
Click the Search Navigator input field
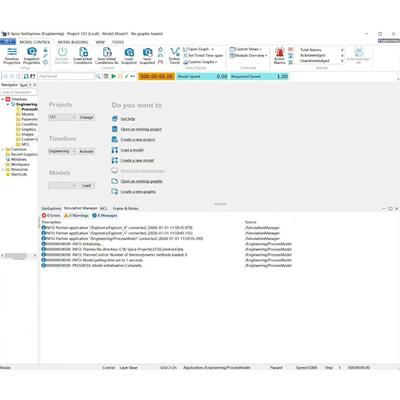point(19,92)
